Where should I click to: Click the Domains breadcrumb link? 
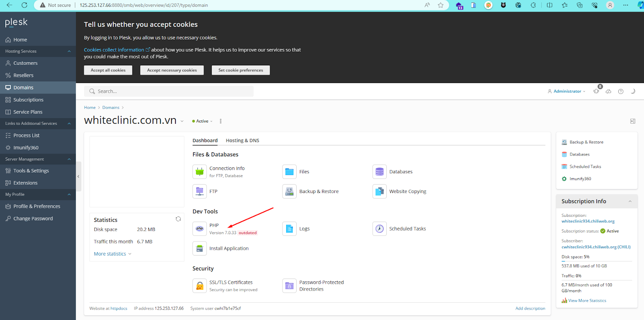(111, 108)
